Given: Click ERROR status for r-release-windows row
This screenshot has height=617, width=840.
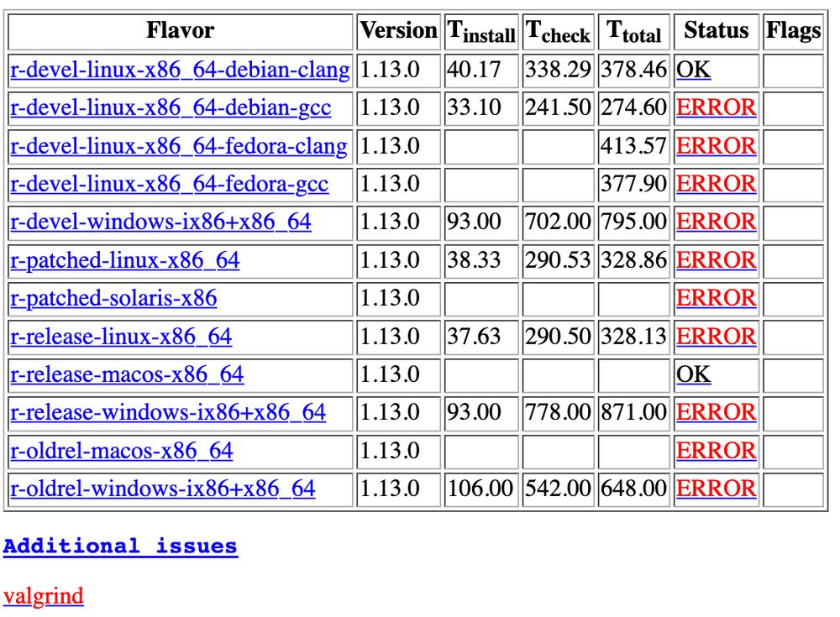Looking at the screenshot, I should [717, 413].
